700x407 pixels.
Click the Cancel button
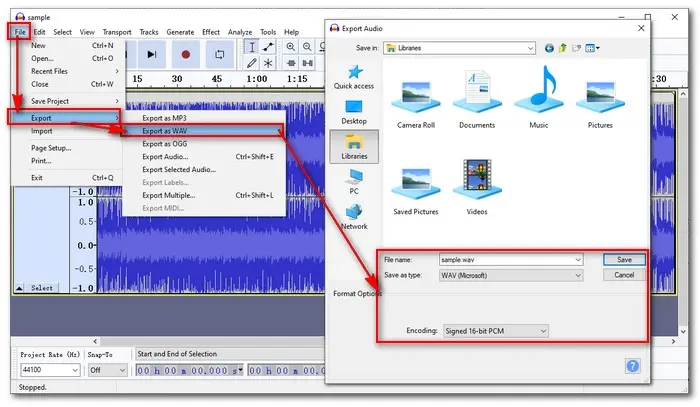(x=624, y=275)
